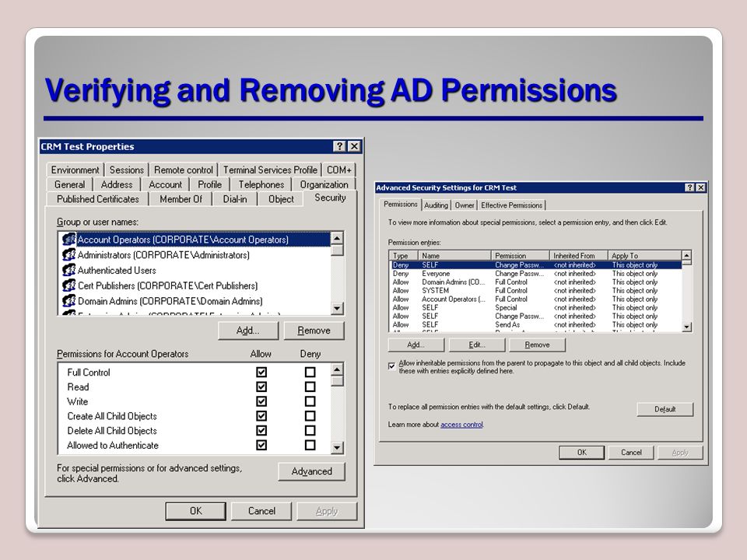Screen dimensions: 747x560
Task: Click Edit under Permission entries
Action: click(477, 345)
